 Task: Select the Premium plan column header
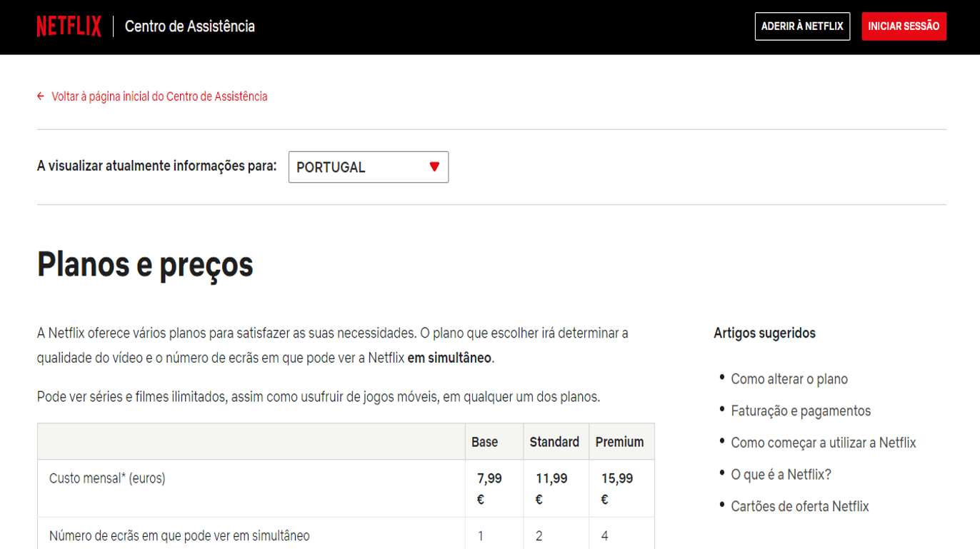(619, 442)
